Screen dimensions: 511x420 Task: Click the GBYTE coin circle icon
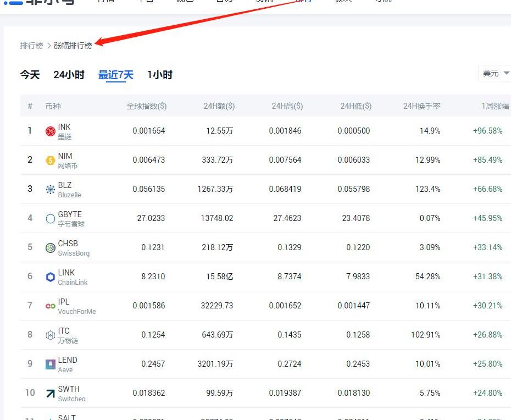[50, 219]
